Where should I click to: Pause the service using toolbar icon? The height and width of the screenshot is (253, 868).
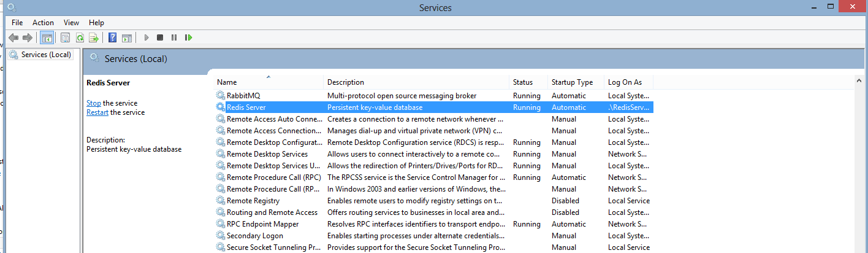174,38
